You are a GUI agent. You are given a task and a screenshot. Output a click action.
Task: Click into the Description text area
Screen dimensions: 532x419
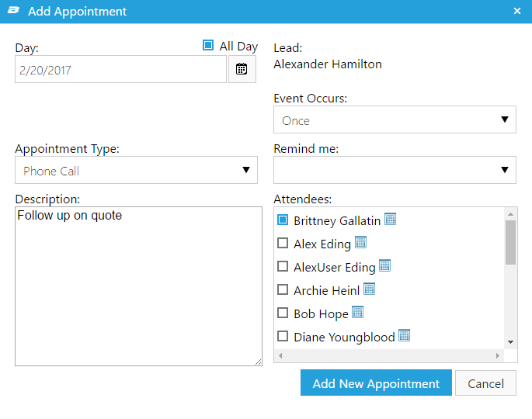138,286
